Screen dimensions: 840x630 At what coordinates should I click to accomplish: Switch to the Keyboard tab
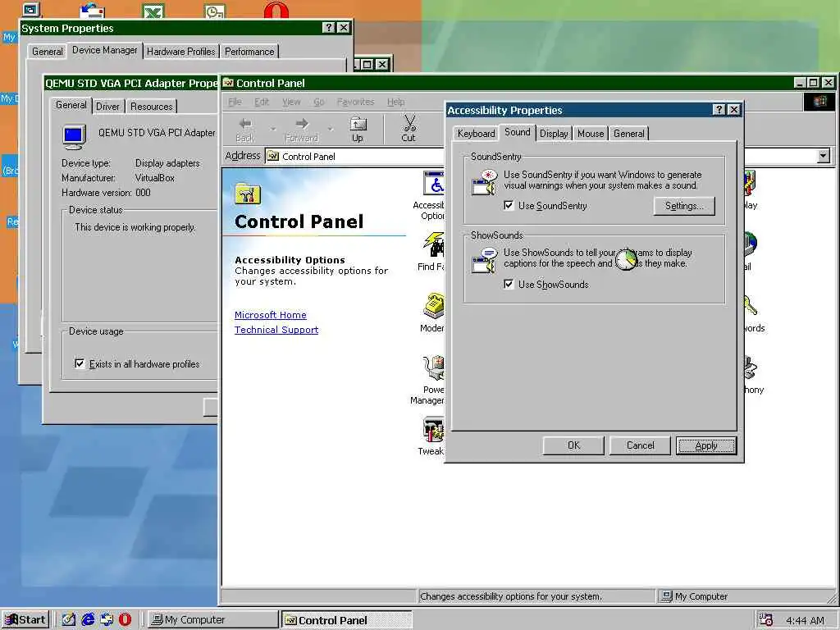click(476, 134)
